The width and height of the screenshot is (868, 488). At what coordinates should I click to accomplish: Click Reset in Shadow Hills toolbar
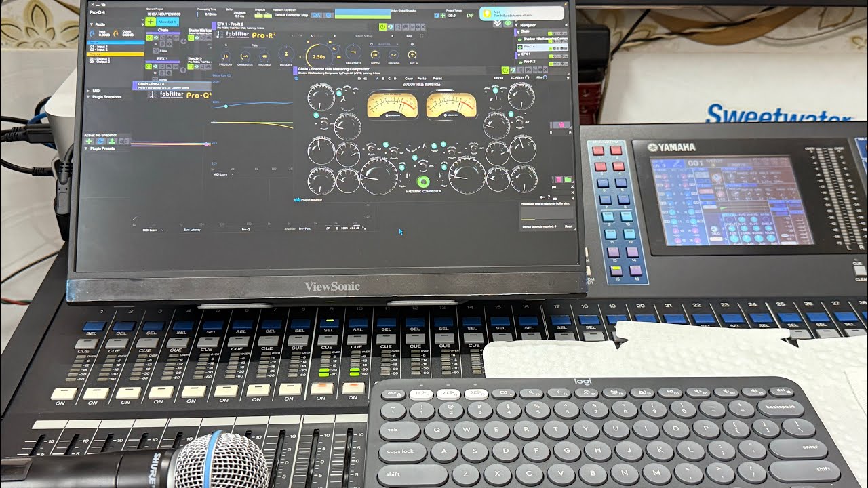pos(437,79)
